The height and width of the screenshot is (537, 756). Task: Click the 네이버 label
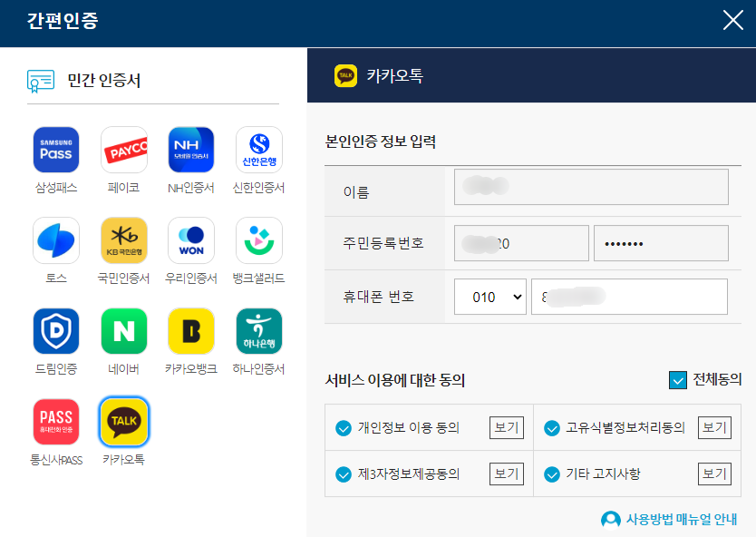tap(124, 369)
